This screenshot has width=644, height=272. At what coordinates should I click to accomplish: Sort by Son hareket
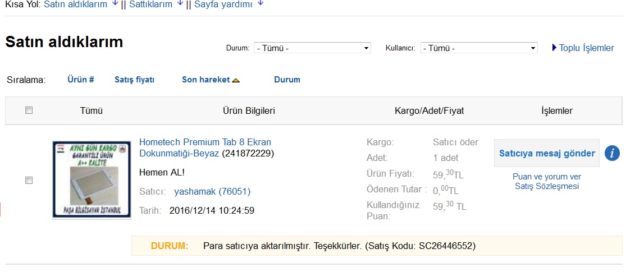tap(205, 80)
